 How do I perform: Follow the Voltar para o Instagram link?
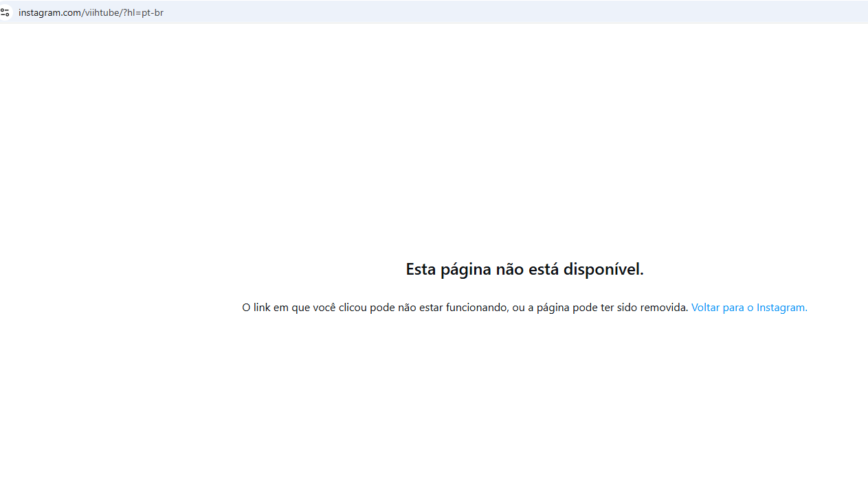point(749,308)
